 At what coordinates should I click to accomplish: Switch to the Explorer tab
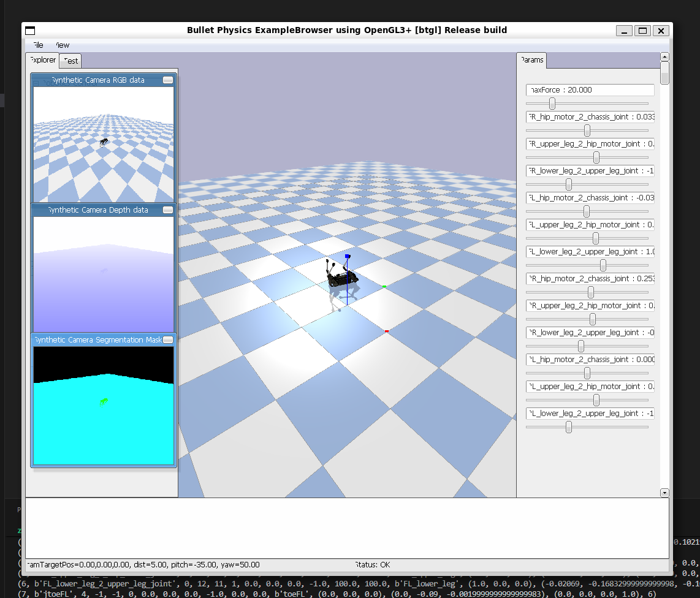[42, 60]
